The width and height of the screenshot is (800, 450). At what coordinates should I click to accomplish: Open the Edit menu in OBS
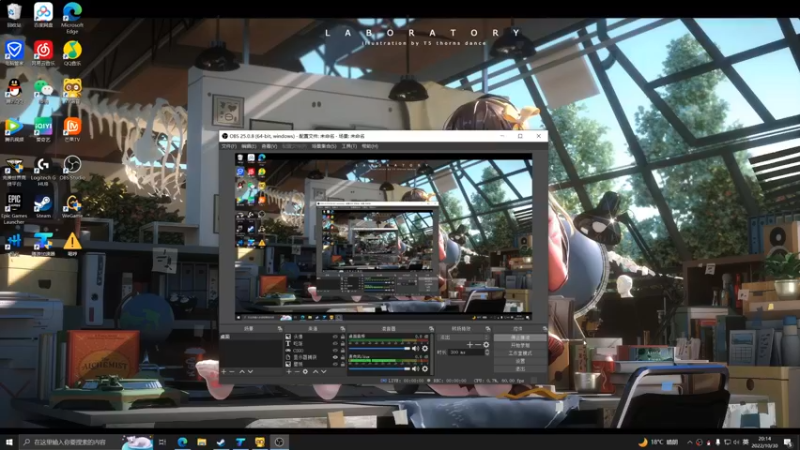pyautogui.click(x=248, y=146)
